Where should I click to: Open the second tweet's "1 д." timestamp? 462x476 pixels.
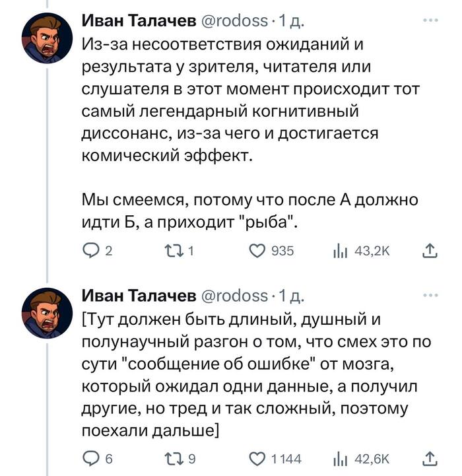point(291,295)
